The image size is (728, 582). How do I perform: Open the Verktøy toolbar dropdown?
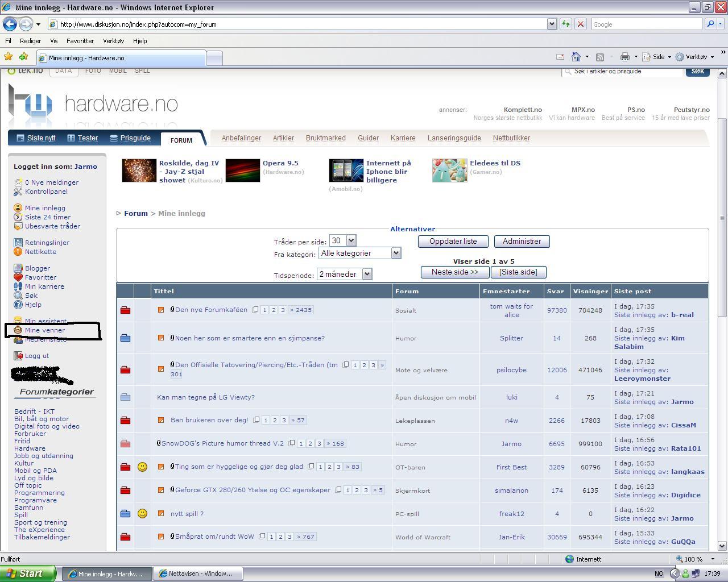(712, 57)
